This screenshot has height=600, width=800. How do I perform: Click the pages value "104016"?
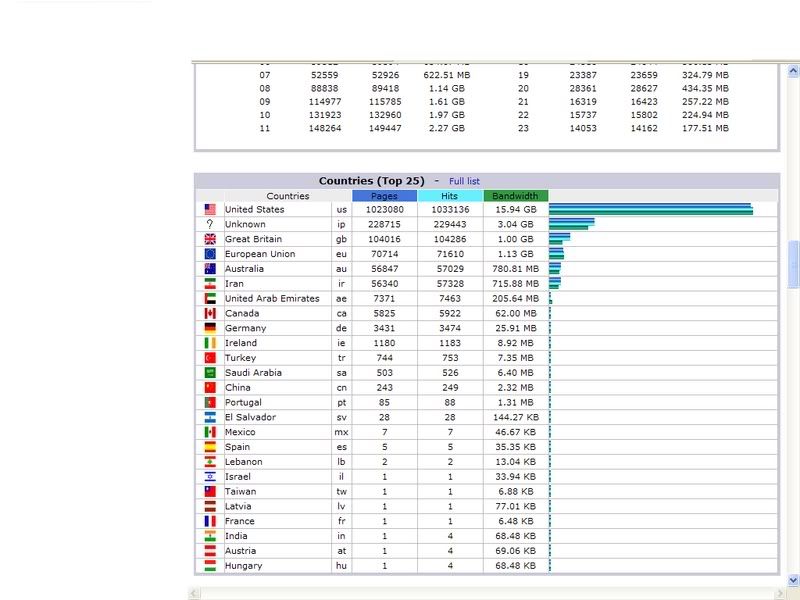385,239
